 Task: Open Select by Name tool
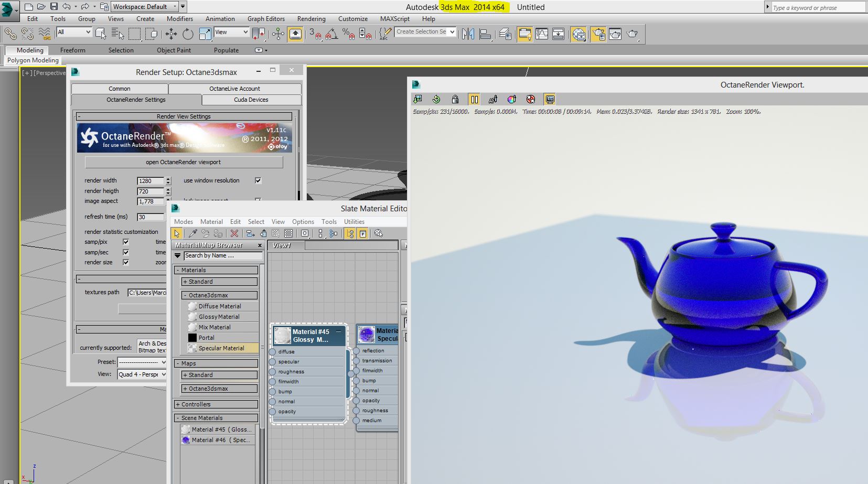click(x=118, y=34)
